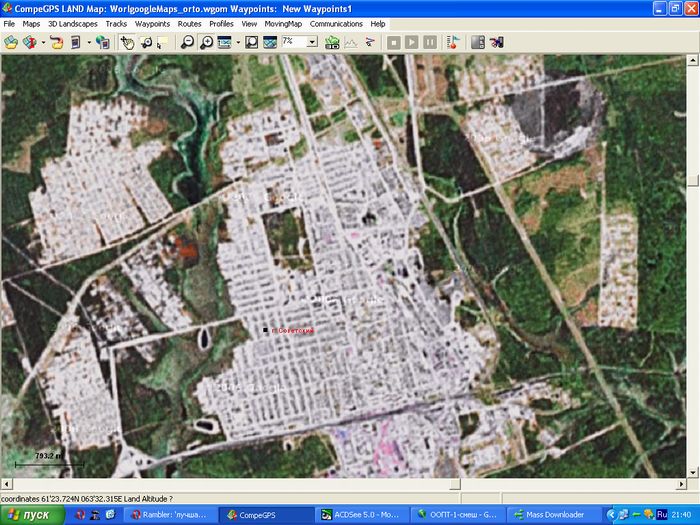Screen dimensions: 700x525
Task: Click the open 3D landscape icon
Action: (29, 42)
